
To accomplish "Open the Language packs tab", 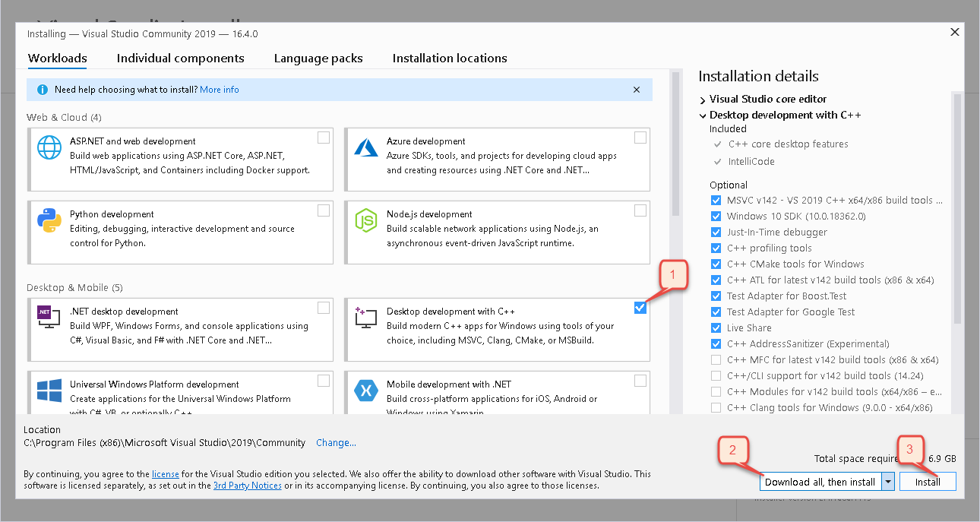I will [318, 59].
